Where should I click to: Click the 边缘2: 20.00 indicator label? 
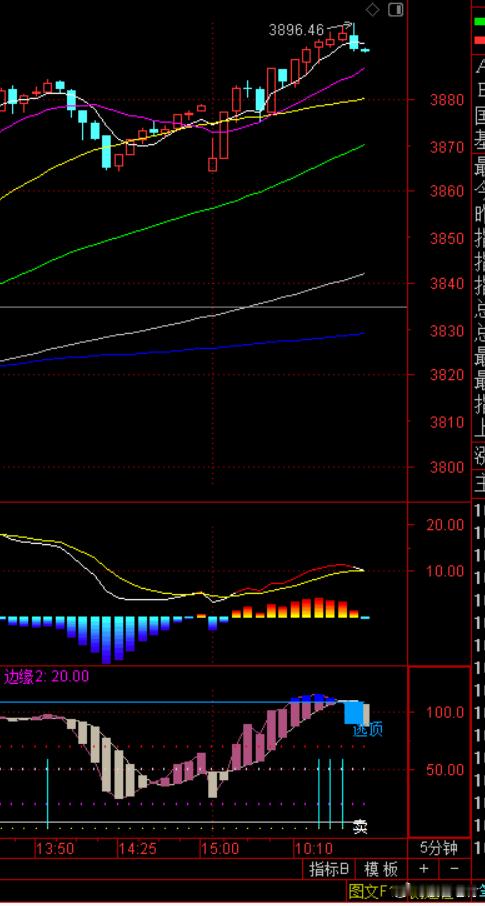point(47,675)
